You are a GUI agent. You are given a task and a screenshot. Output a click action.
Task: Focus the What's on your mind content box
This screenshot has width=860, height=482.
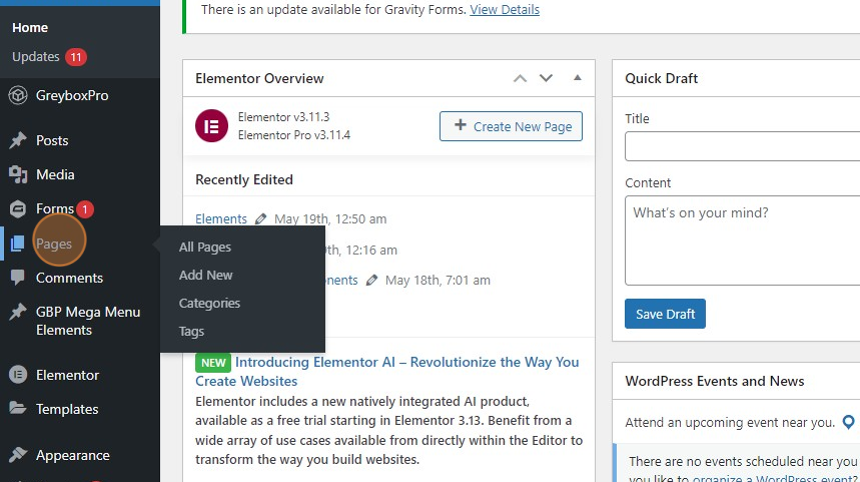pos(742,241)
